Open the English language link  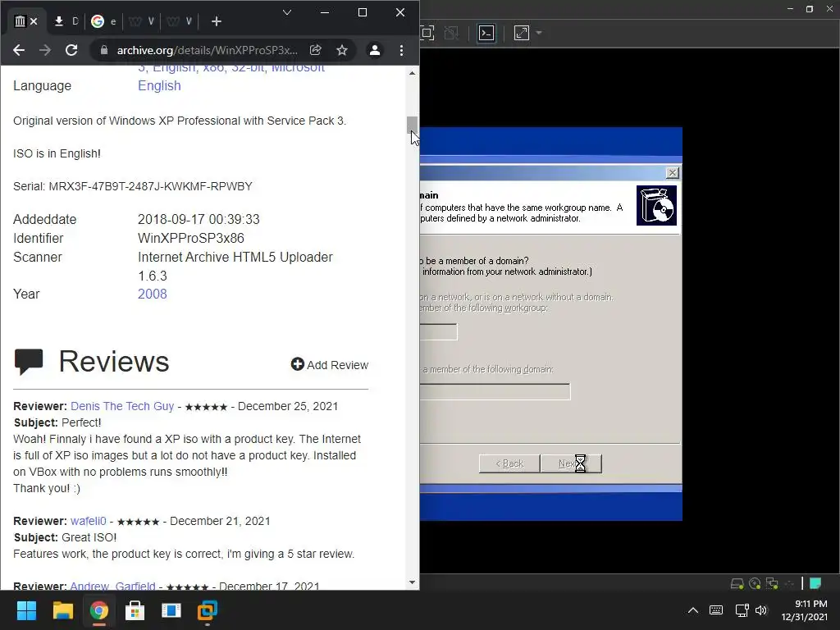pos(159,85)
